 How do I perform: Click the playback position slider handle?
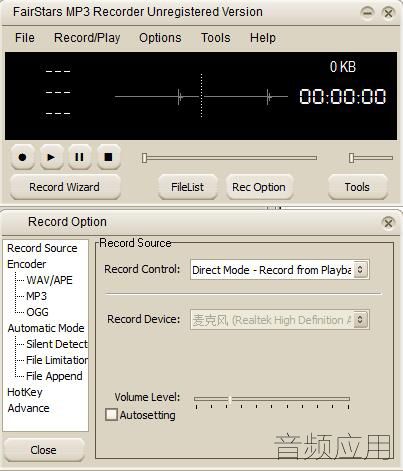[144, 158]
